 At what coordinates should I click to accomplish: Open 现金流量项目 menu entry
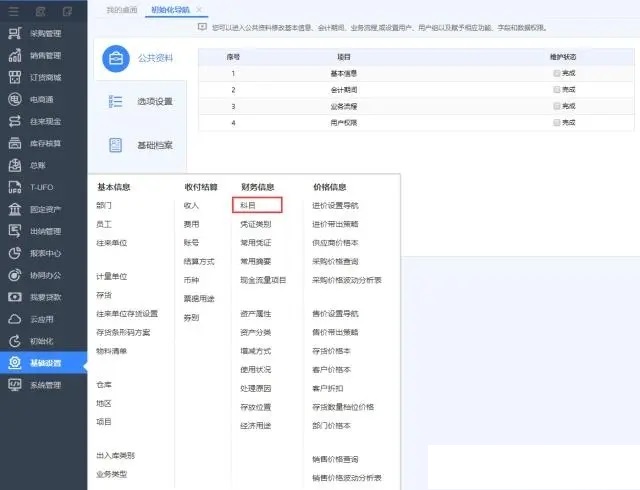point(263,280)
